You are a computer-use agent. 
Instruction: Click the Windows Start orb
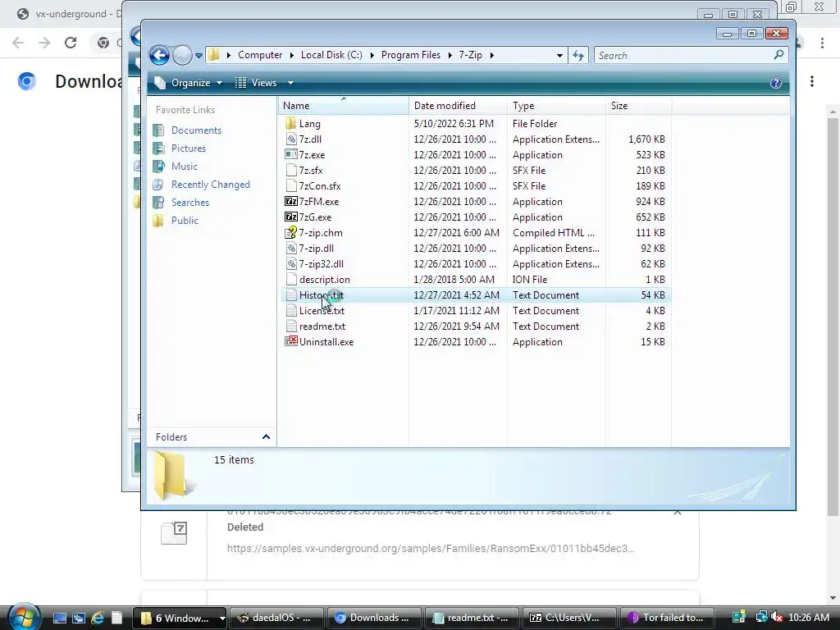click(x=24, y=617)
